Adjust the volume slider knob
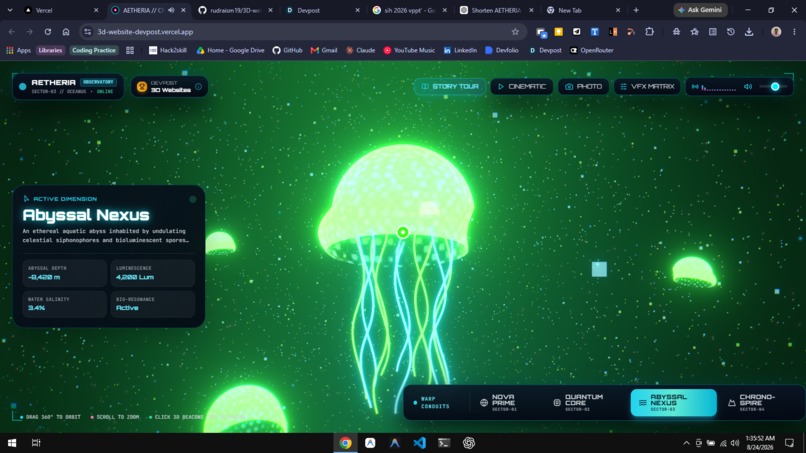The width and height of the screenshot is (806, 453). [x=775, y=87]
